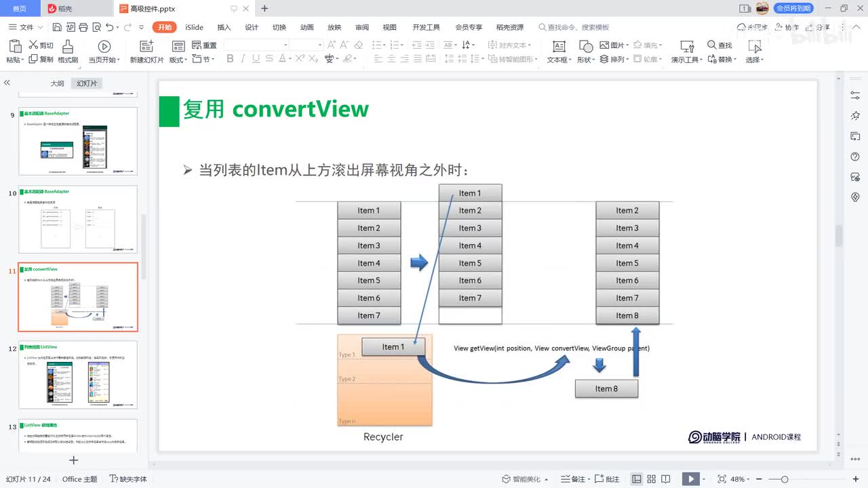Click the Cut (剪切) scissors button
Image resolution: width=868 pixels, height=488 pixels.
coord(41,45)
